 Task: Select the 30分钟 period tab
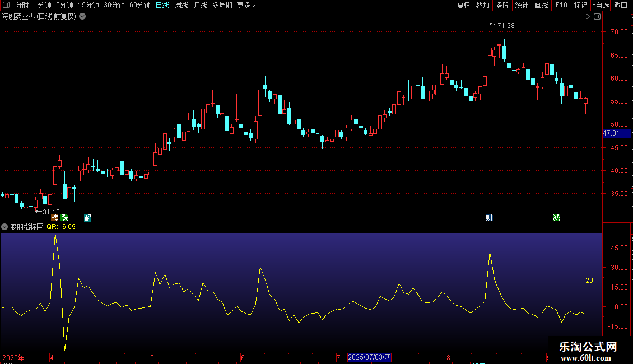point(114,5)
